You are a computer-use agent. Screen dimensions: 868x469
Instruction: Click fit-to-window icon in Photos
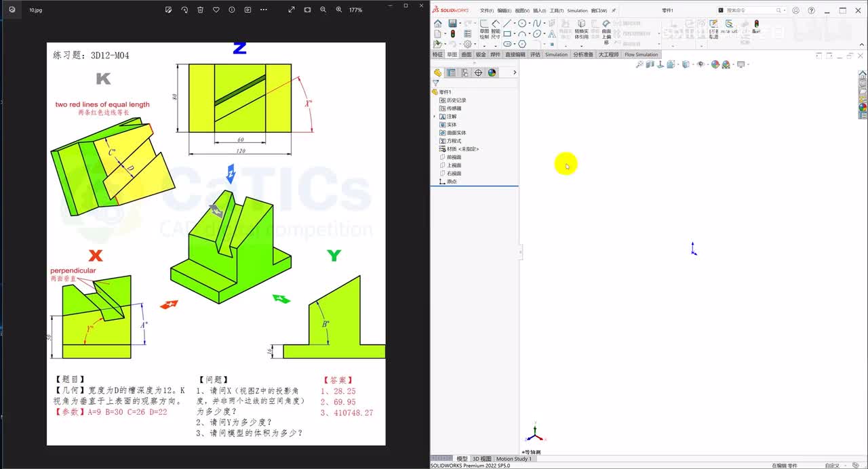tap(307, 9)
